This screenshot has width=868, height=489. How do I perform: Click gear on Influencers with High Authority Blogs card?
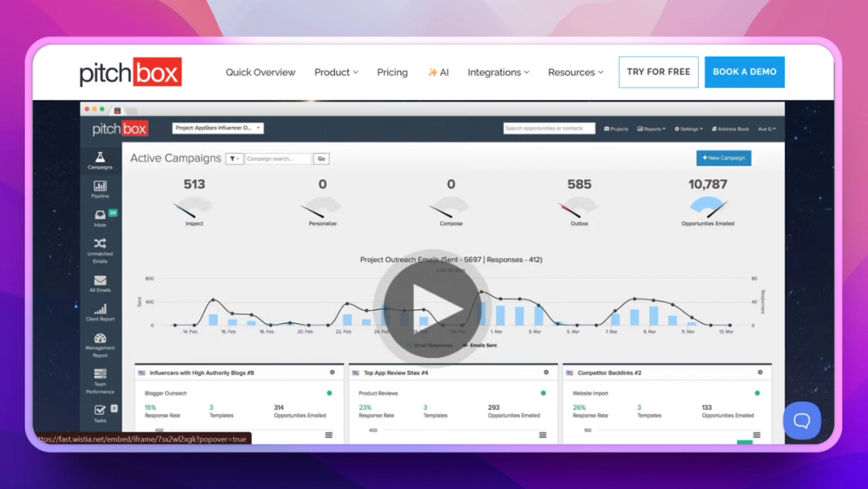pyautogui.click(x=332, y=373)
